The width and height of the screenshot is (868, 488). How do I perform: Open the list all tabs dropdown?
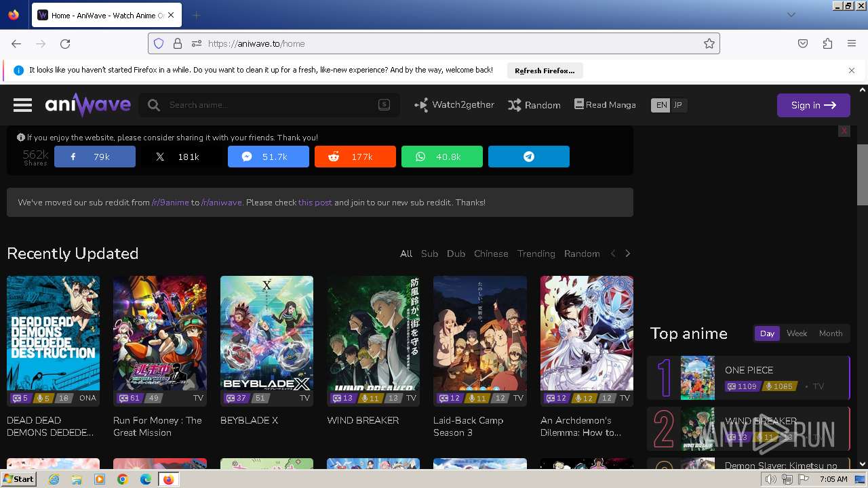(791, 15)
